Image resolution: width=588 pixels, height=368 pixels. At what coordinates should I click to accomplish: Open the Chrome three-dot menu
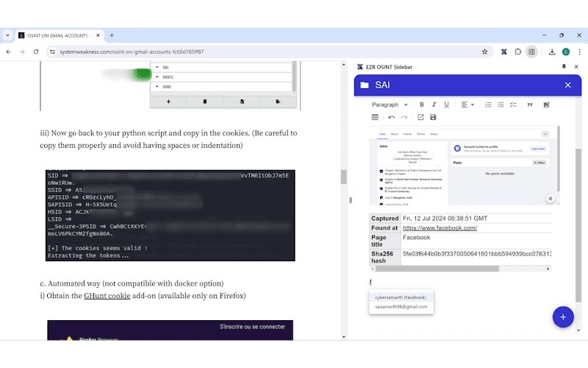579,52
